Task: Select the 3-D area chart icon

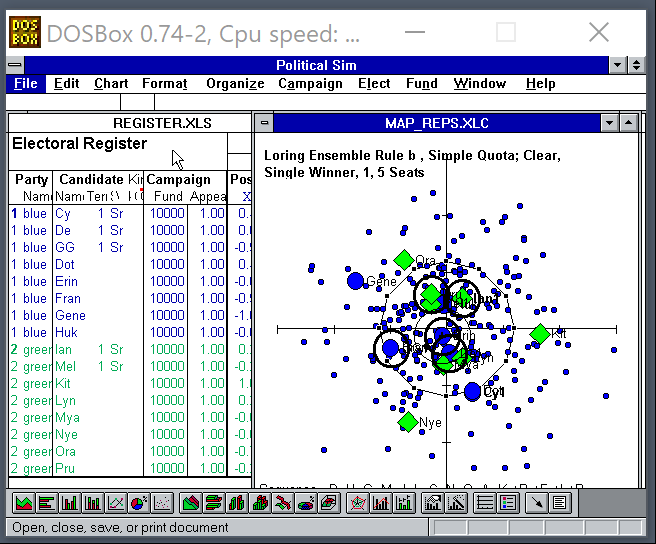Action: (191, 503)
